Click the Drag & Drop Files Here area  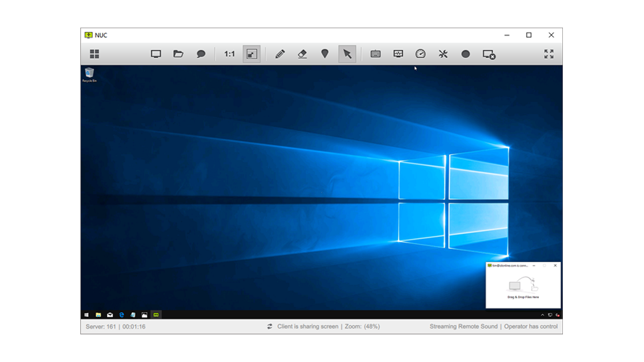coord(522,289)
